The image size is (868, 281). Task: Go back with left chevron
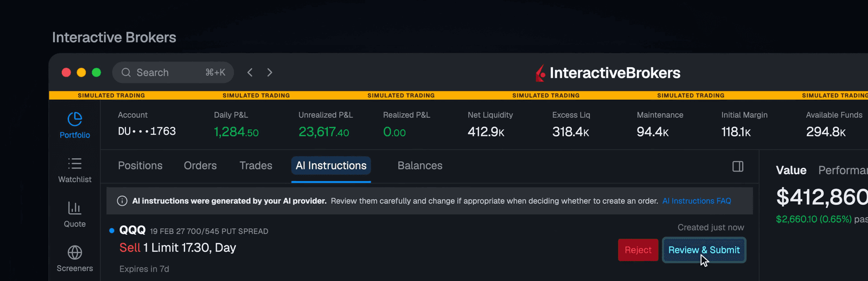point(250,73)
